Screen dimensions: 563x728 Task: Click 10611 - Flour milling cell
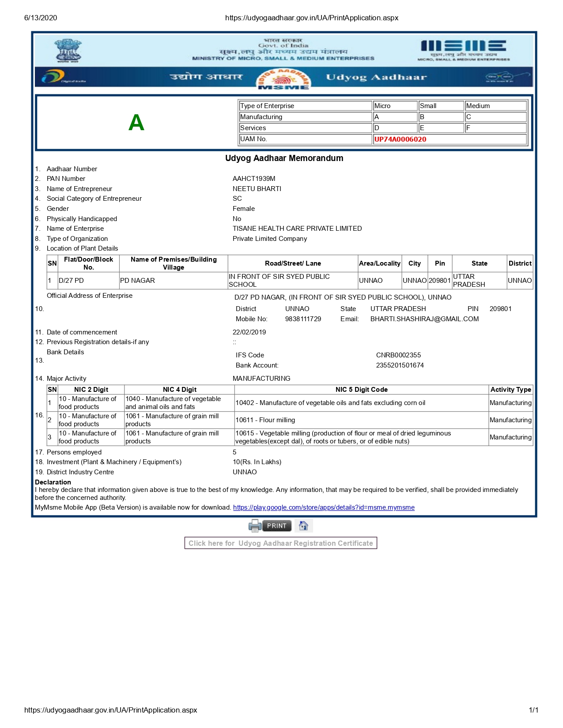pos(361,420)
